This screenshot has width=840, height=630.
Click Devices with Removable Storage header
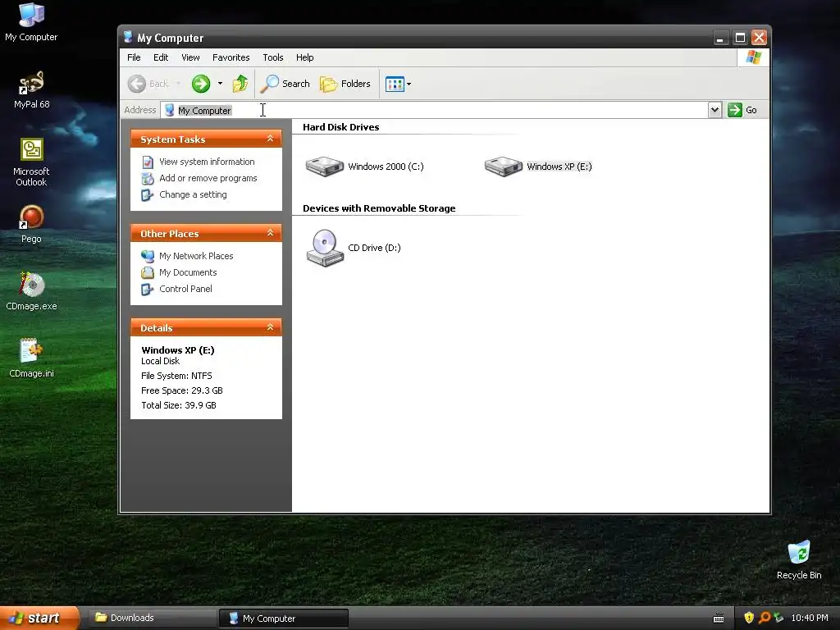click(x=379, y=208)
